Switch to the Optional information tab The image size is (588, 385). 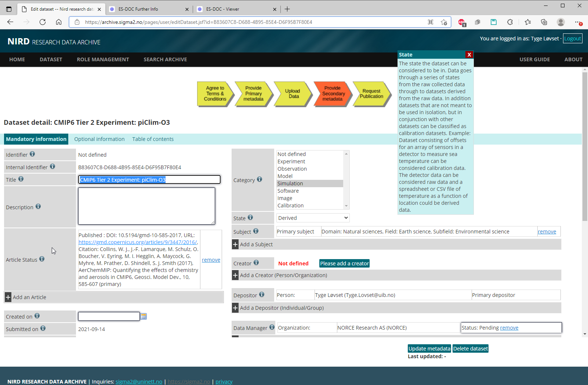click(x=99, y=139)
